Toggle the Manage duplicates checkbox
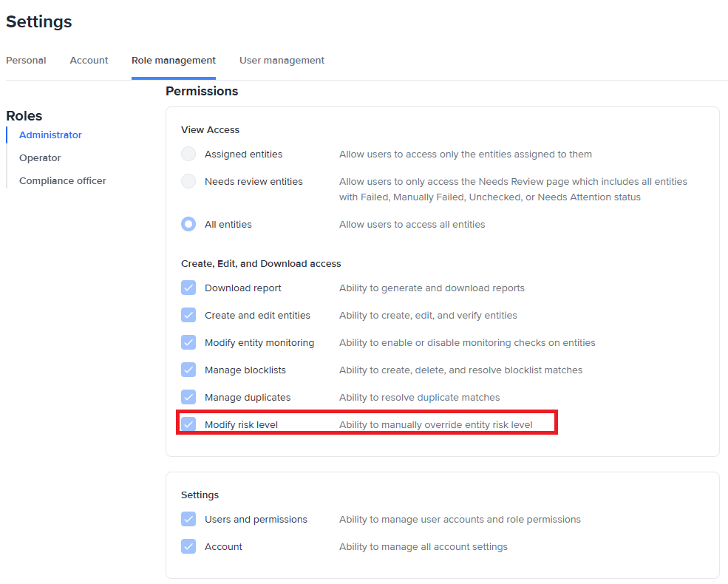Viewport: 728px width, 584px height. pyautogui.click(x=188, y=398)
